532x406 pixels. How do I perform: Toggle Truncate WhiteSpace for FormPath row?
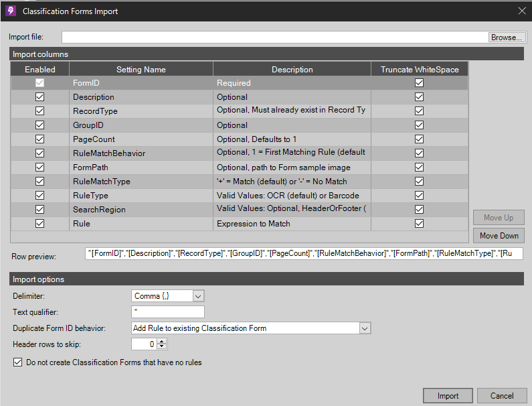click(x=420, y=167)
